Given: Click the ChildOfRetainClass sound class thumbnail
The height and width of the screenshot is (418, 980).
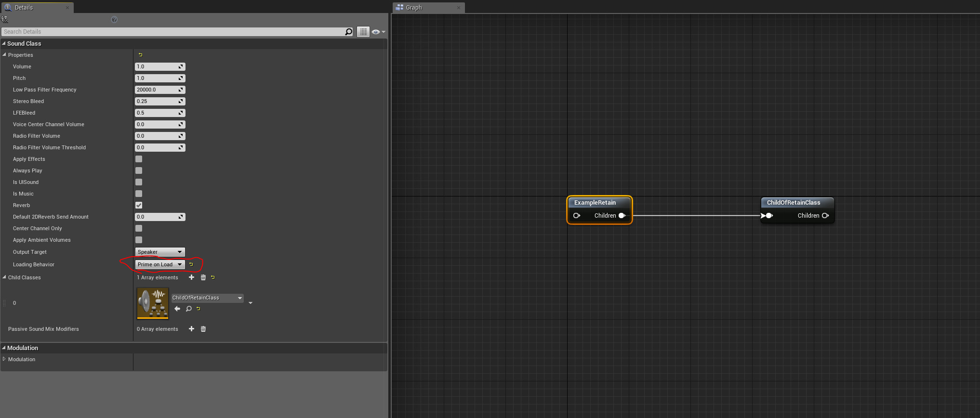Looking at the screenshot, I should point(153,303).
